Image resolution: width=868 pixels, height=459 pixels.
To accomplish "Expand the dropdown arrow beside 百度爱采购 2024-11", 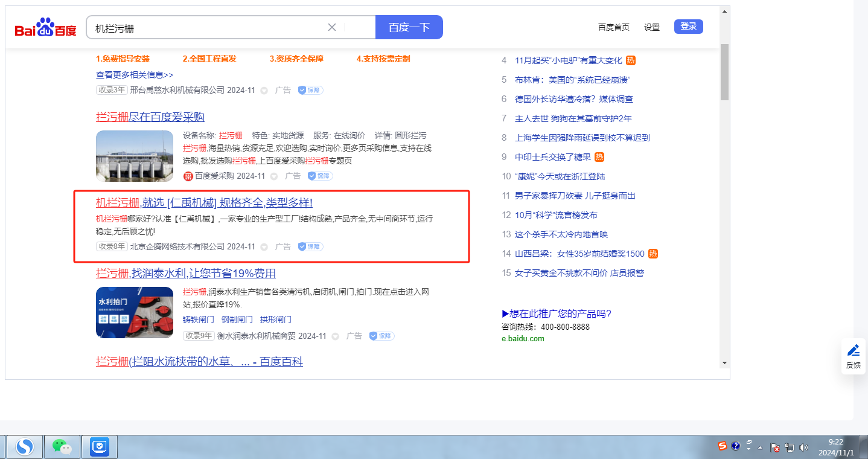I will pos(273,176).
